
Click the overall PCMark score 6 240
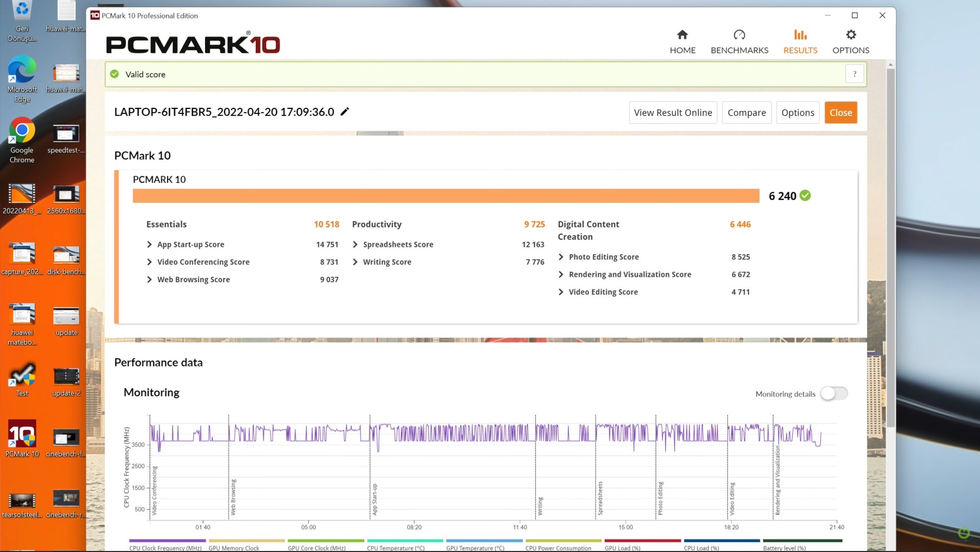[x=782, y=196]
